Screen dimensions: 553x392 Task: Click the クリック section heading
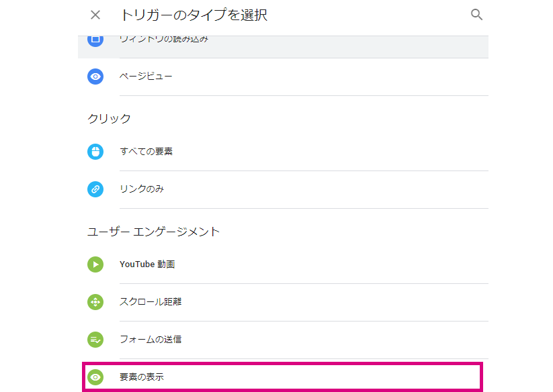point(109,119)
